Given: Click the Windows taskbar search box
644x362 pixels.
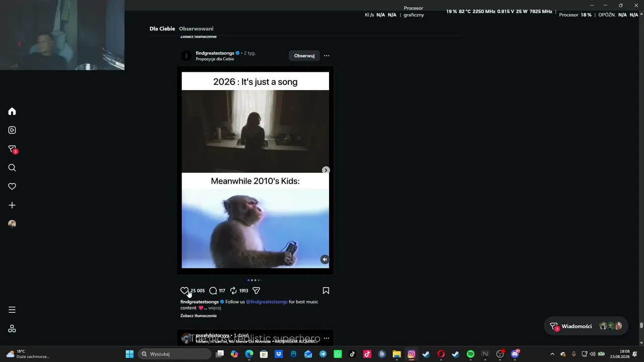Looking at the screenshot, I should pyautogui.click(x=174, y=354).
